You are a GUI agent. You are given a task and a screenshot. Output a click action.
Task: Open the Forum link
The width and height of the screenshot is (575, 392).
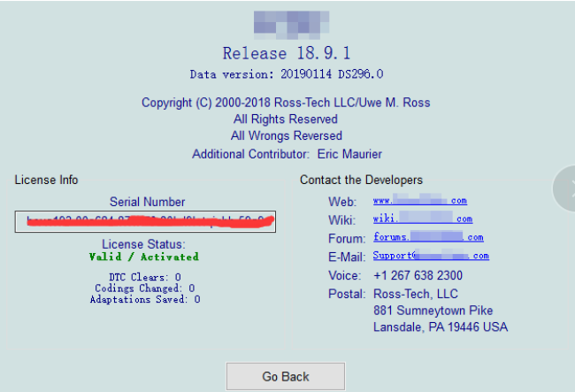[x=428, y=237]
